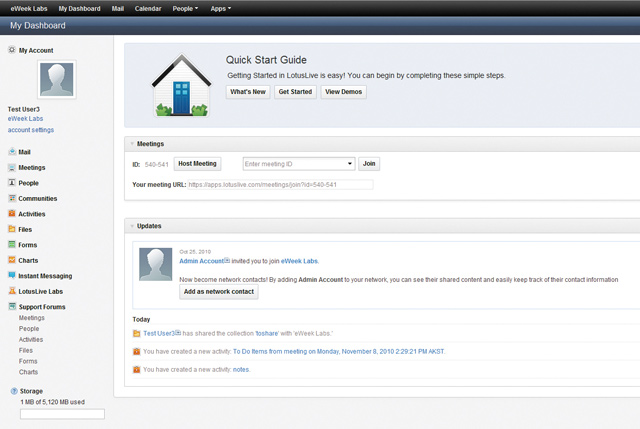Image resolution: width=640 pixels, height=429 pixels.
Task: Click the Join meeting button
Action: [x=369, y=164]
